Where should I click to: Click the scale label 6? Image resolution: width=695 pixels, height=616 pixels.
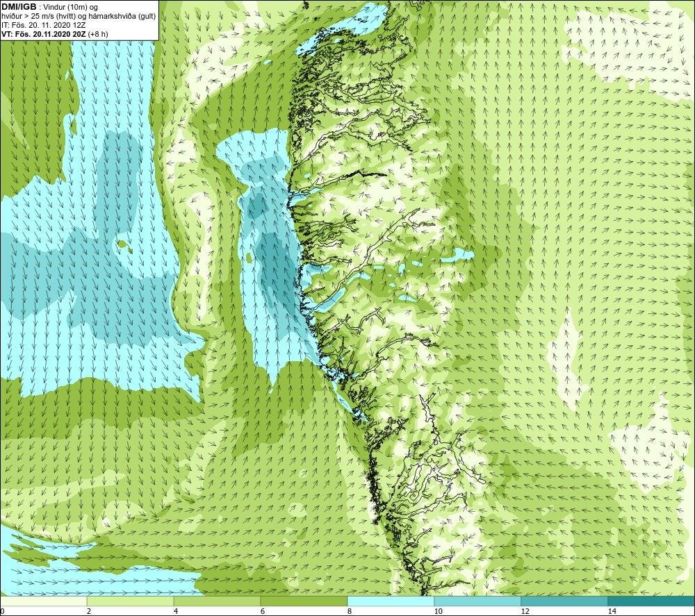(263, 611)
